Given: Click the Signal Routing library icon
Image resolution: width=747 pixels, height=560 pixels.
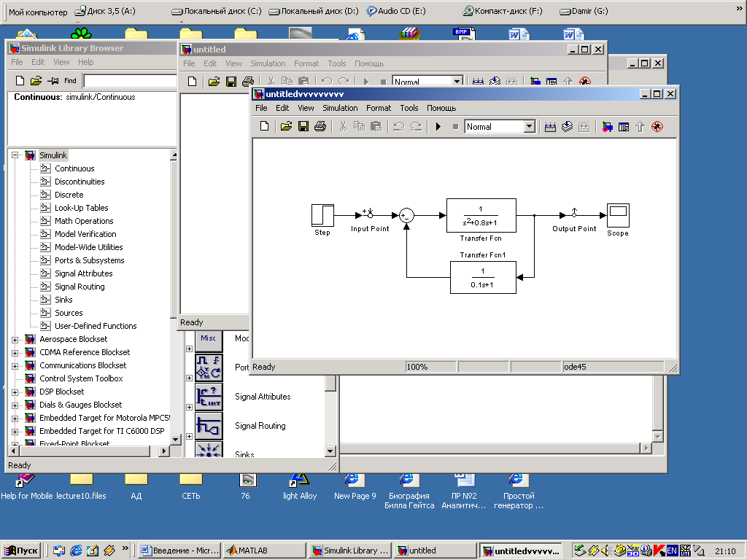Looking at the screenshot, I should tap(209, 426).
